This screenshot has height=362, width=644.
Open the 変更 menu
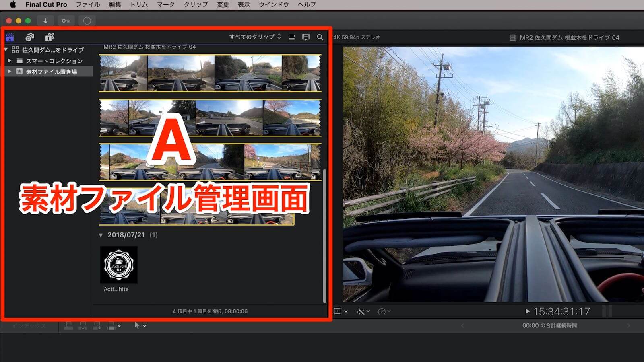coord(223,4)
